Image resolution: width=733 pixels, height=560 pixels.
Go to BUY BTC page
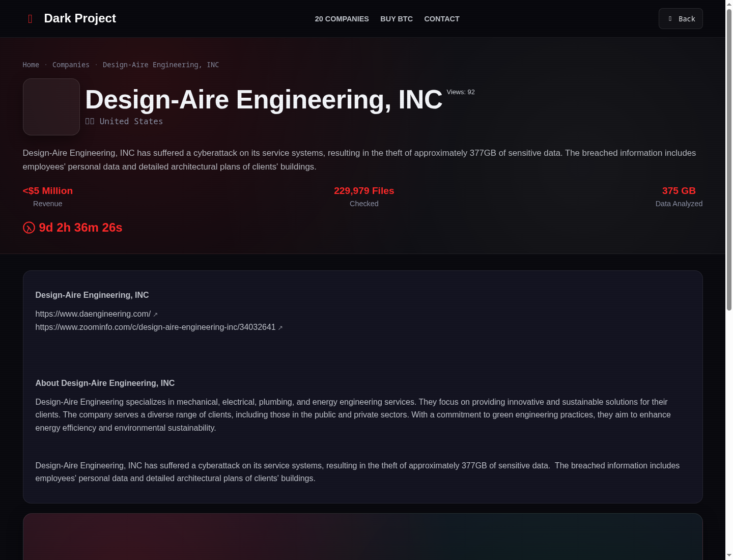click(x=397, y=19)
